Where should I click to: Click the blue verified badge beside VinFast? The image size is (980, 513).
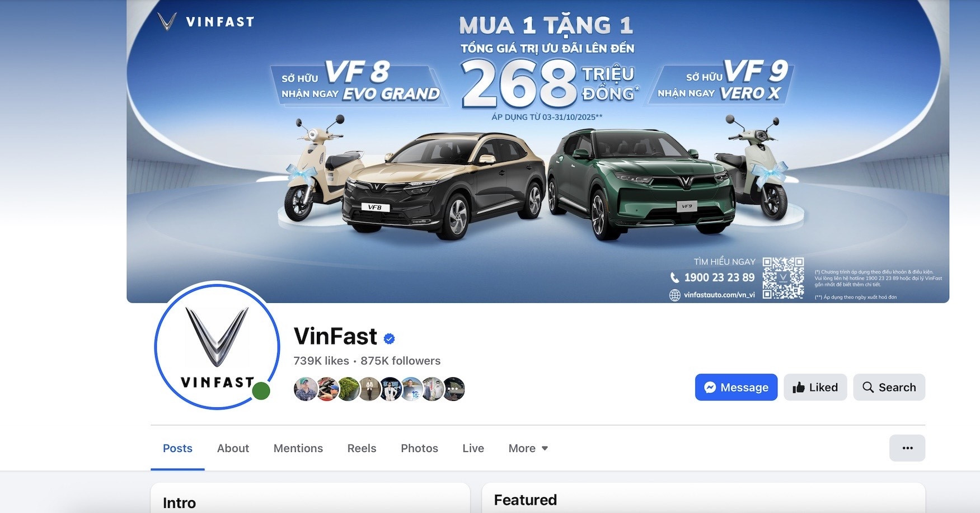(390, 338)
